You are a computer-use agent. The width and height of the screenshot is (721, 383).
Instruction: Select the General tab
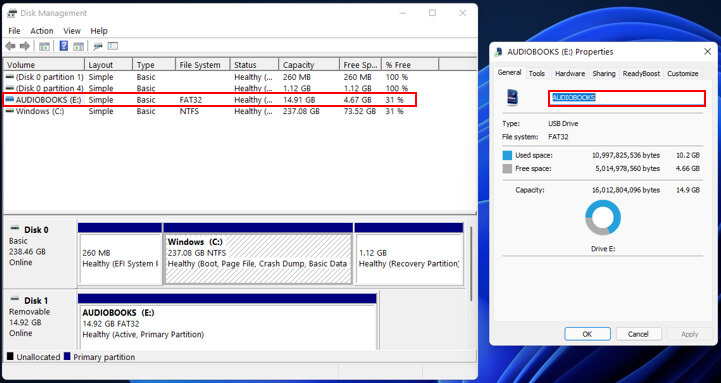[x=509, y=73]
